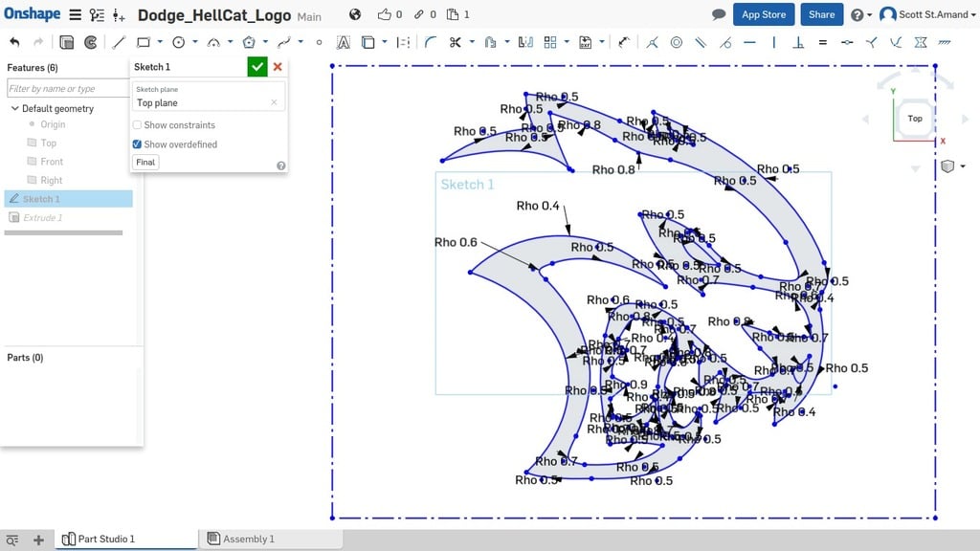Apply the Equal constraint tool
This screenshot has width=980, height=551.
(x=822, y=42)
